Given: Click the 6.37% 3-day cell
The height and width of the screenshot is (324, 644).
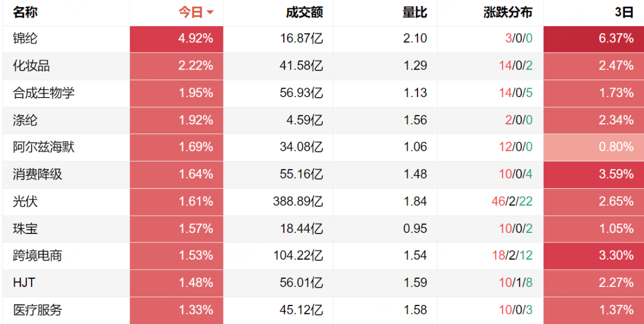Looking at the screenshot, I should pyautogui.click(x=594, y=39).
